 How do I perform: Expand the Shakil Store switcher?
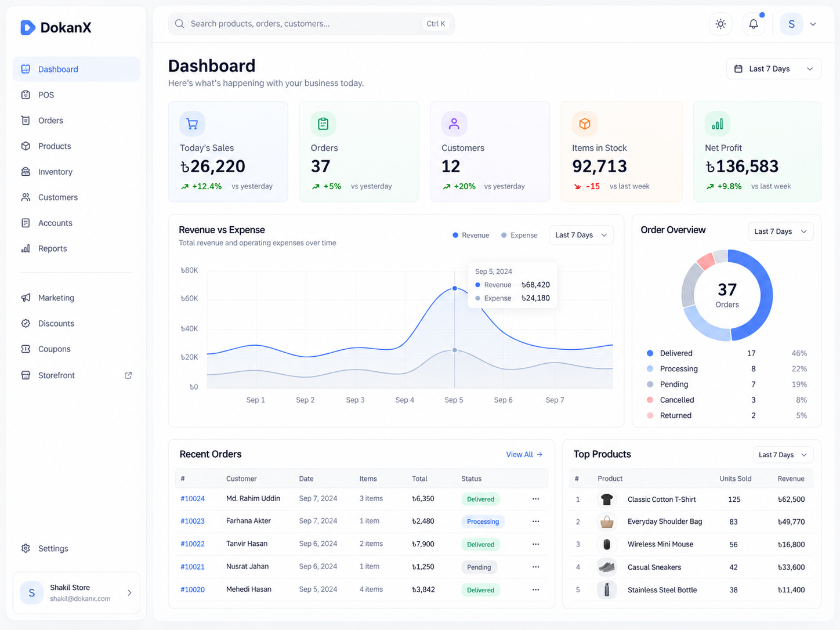pyautogui.click(x=77, y=593)
